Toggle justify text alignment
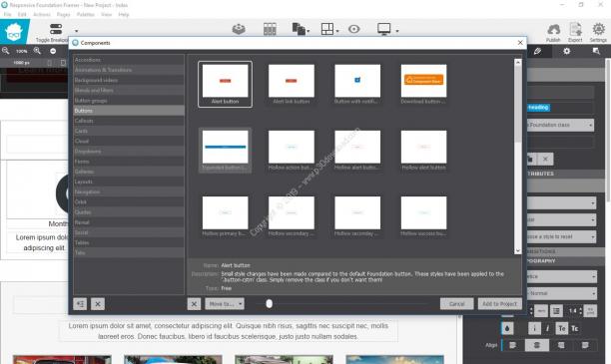The height and width of the screenshot is (364, 611). click(x=585, y=345)
